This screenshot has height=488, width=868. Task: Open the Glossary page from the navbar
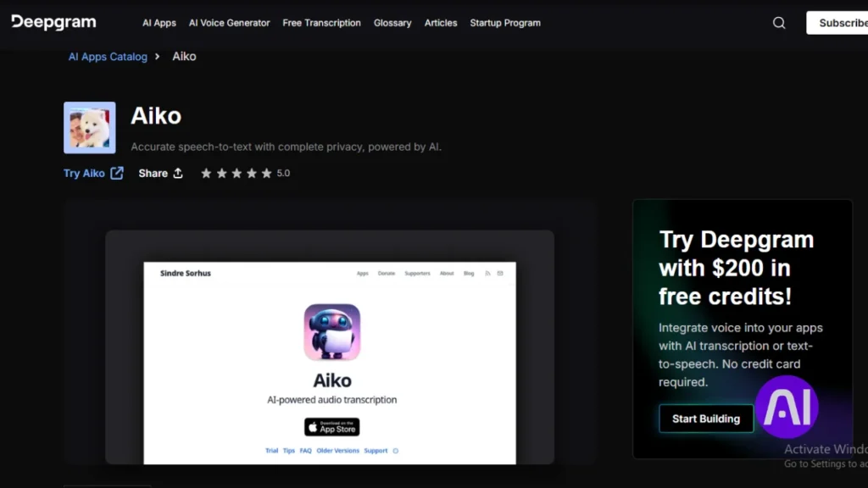pos(392,23)
